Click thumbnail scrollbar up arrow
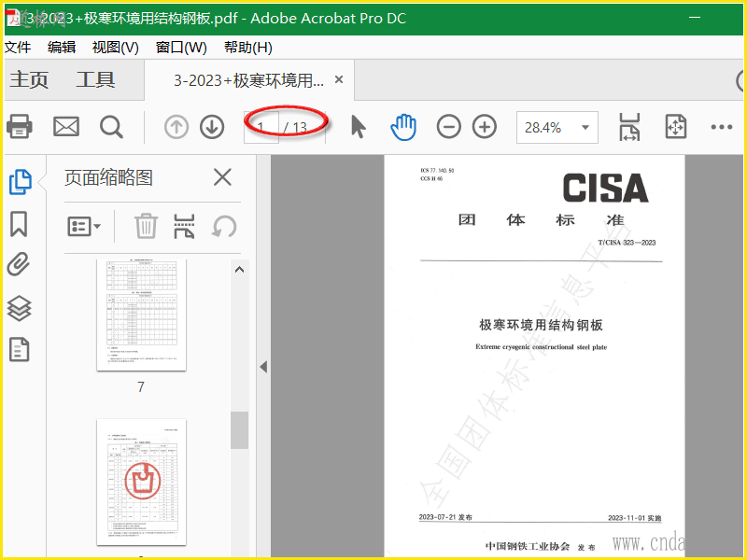The height and width of the screenshot is (560, 747). pyautogui.click(x=240, y=270)
